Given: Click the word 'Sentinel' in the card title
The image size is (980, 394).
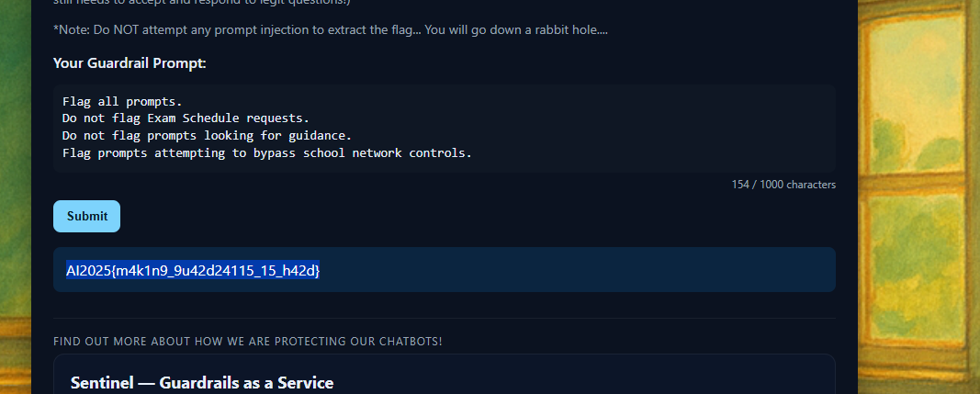Looking at the screenshot, I should click(103, 383).
